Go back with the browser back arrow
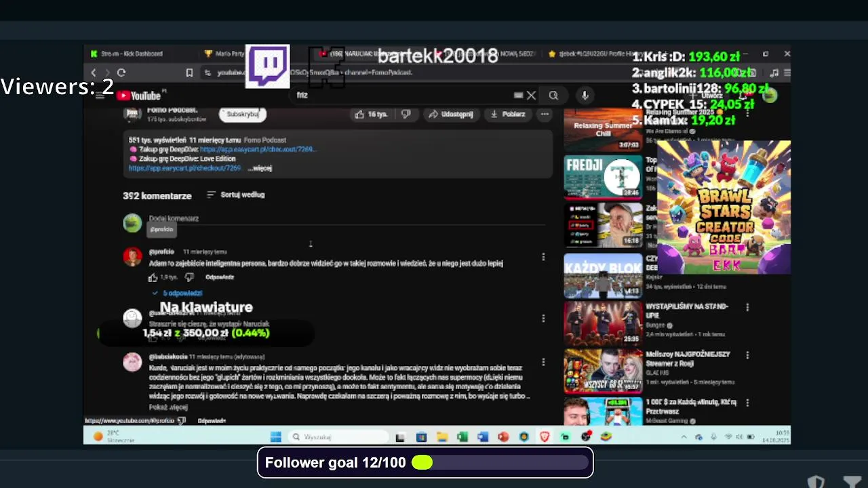The width and height of the screenshot is (868, 488). pos(94,73)
